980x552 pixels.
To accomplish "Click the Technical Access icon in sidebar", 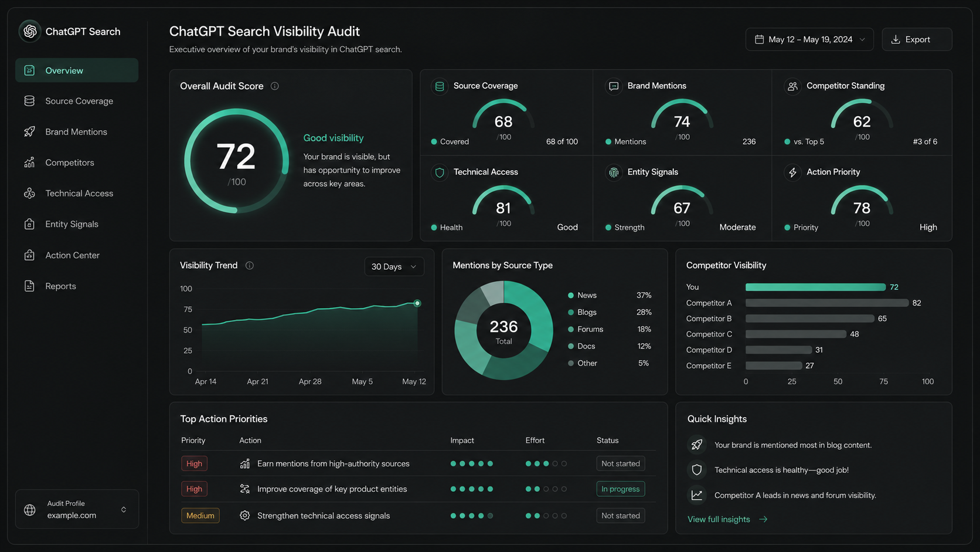I will click(x=29, y=193).
